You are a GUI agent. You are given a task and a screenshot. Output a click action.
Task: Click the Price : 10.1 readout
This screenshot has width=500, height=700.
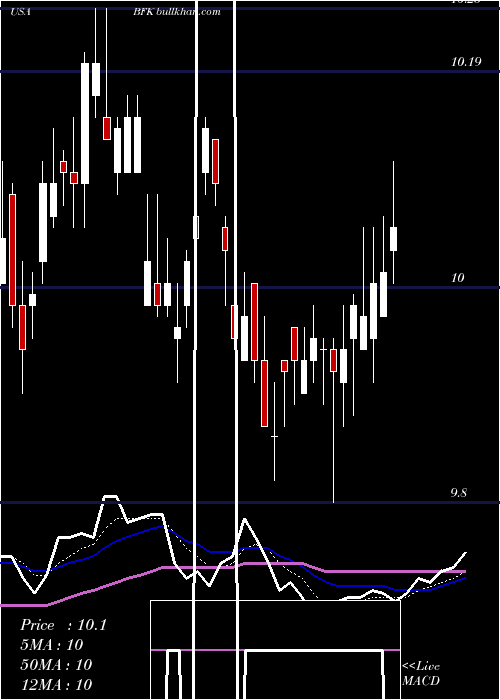tap(63, 625)
